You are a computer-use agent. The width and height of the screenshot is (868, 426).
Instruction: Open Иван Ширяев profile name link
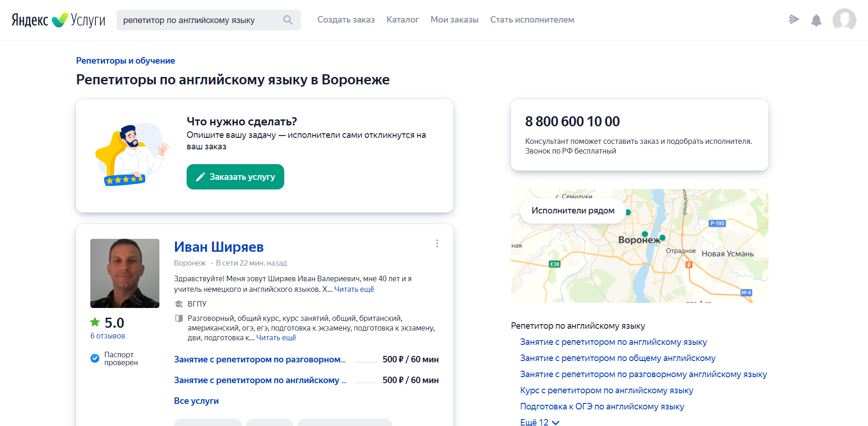(218, 247)
